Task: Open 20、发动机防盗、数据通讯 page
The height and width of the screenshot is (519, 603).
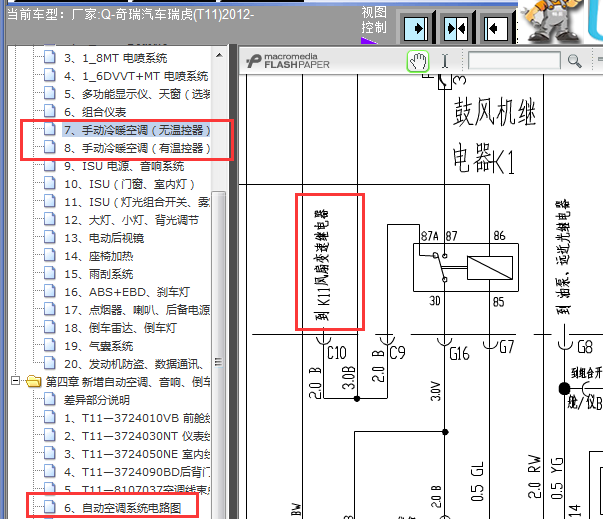Action: coord(133,364)
